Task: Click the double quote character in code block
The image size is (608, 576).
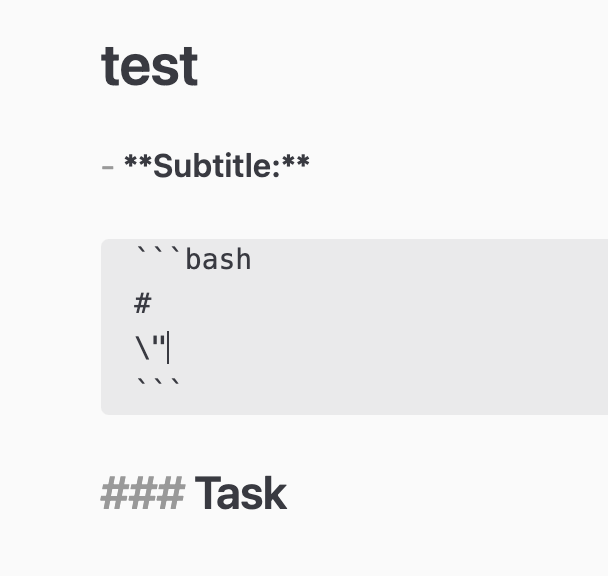Action: [x=159, y=346]
